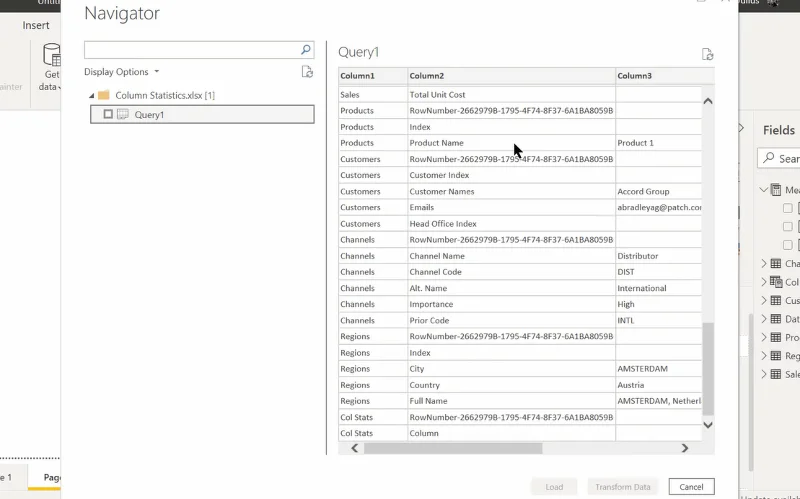Image resolution: width=800 pixels, height=499 pixels.
Task: Click the 'Full Name' cell
Action: click(x=511, y=401)
